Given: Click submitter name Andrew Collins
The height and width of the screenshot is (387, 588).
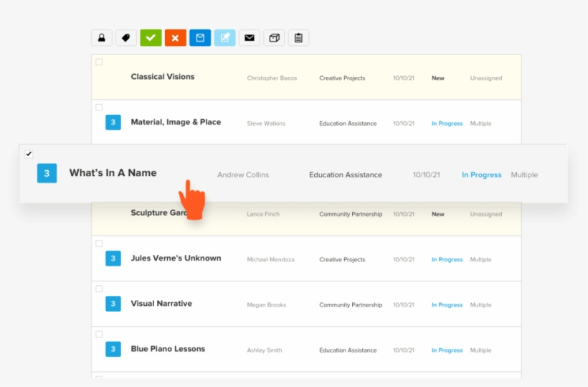Looking at the screenshot, I should [x=243, y=175].
